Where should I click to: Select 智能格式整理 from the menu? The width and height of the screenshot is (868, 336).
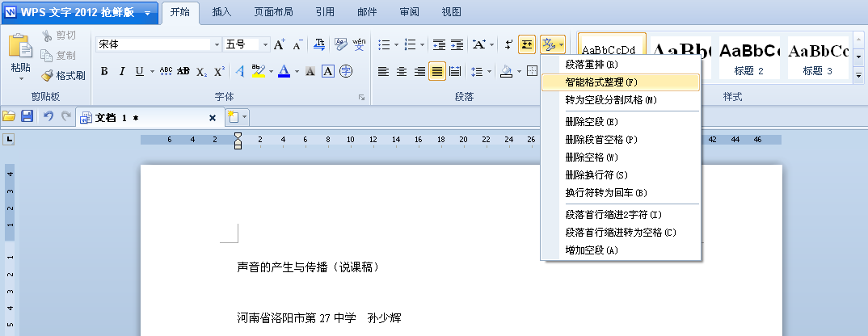point(601,82)
